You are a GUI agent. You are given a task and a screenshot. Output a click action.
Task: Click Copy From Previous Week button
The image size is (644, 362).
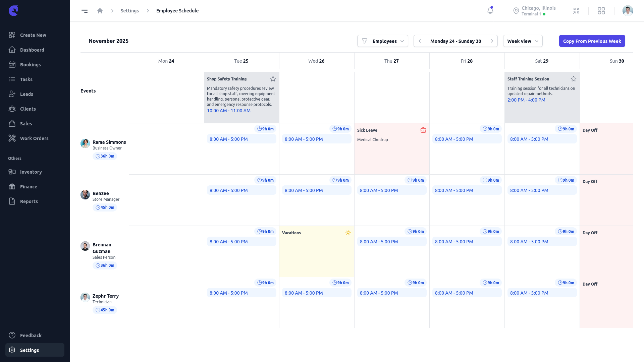click(592, 41)
